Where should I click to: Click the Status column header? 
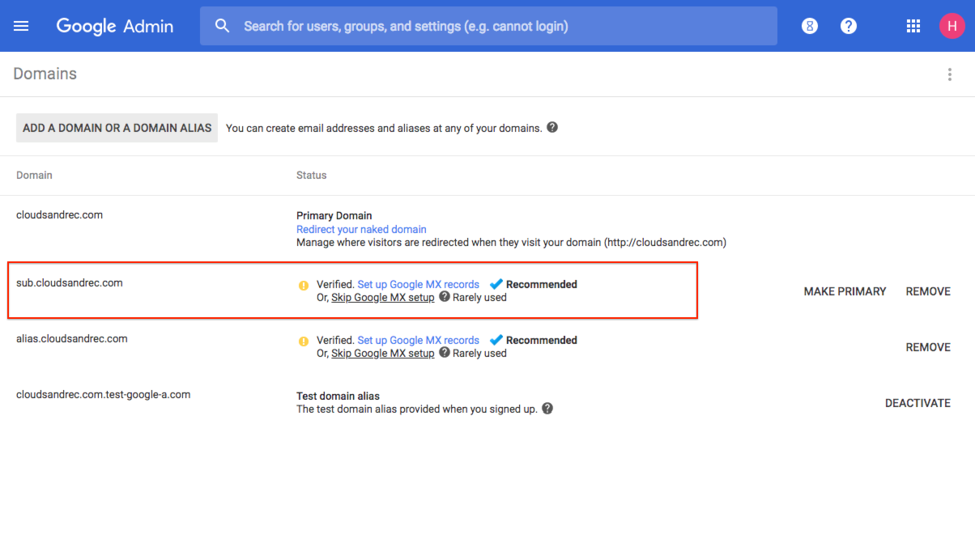pyautogui.click(x=312, y=175)
